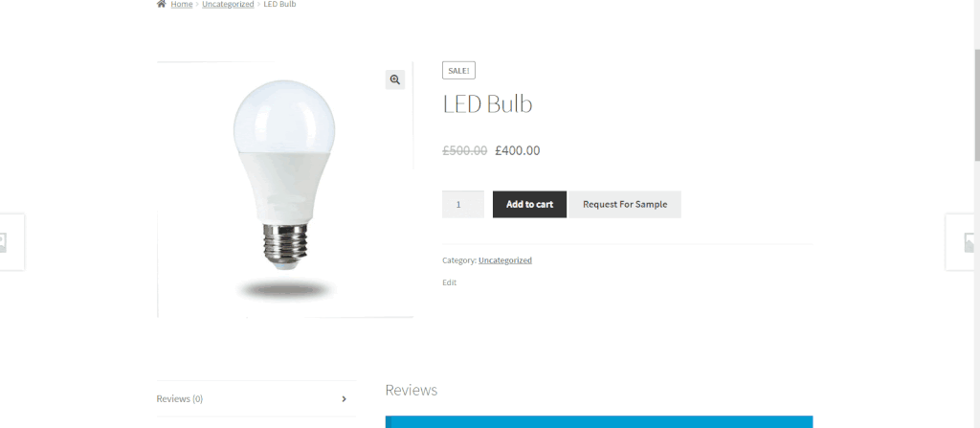980x428 pixels.
Task: Click the chevron arrow on the Reviews tab
Action: (x=344, y=399)
